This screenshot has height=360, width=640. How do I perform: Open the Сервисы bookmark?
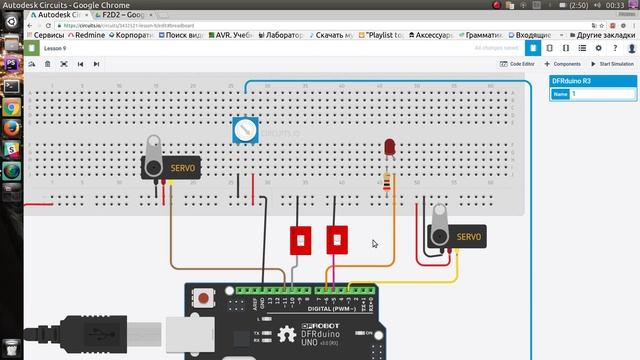click(x=45, y=35)
